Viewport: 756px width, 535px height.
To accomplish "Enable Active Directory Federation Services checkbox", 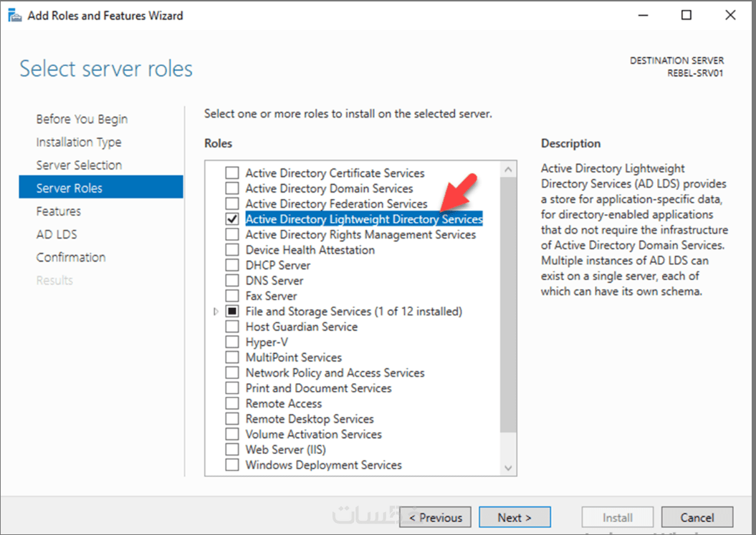I will click(232, 203).
